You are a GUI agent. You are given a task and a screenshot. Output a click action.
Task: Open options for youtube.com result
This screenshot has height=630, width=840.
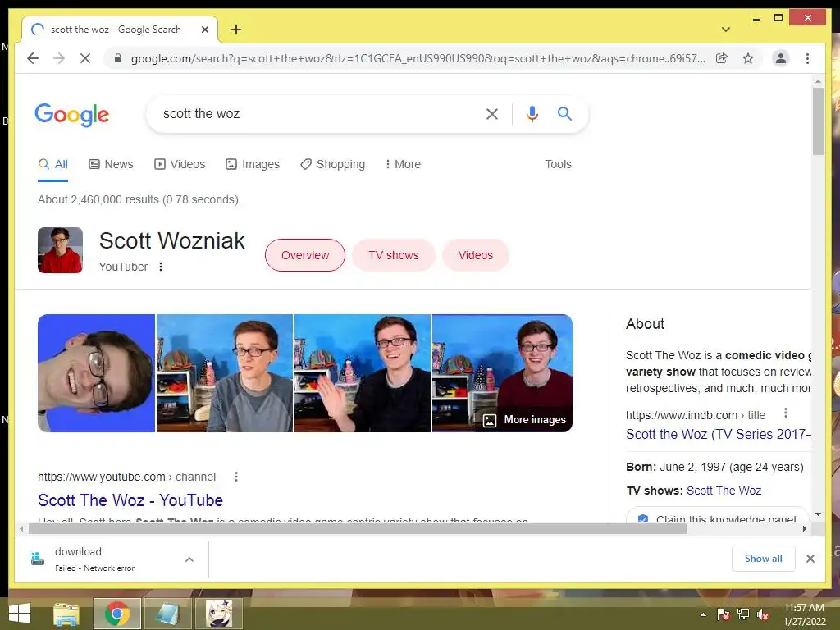pos(236,477)
